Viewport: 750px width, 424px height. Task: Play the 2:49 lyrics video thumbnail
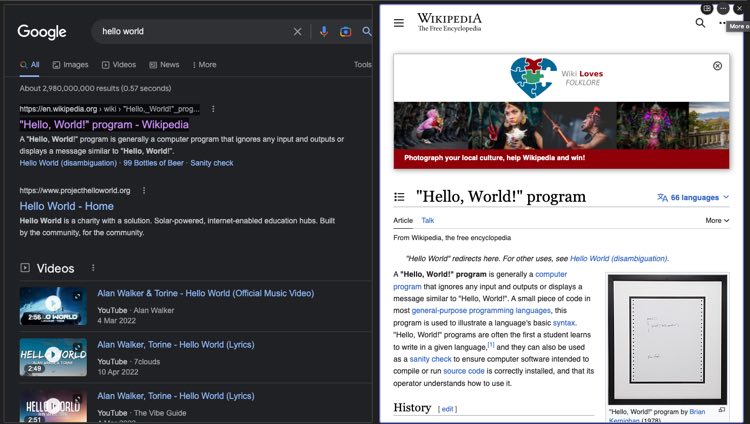pos(53,357)
